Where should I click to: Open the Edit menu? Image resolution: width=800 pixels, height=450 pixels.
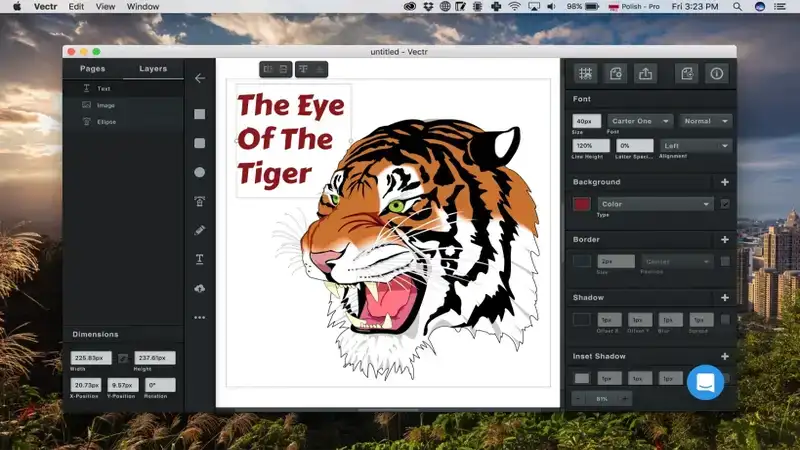[x=76, y=7]
